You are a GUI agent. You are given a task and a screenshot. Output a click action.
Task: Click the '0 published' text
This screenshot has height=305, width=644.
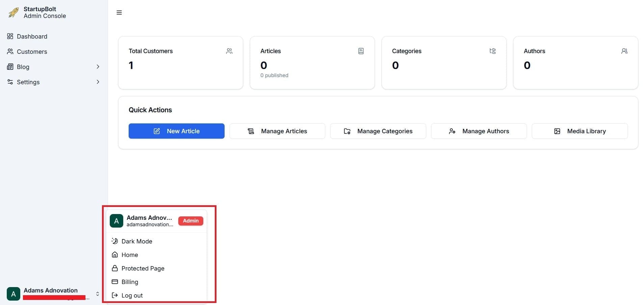tap(274, 75)
